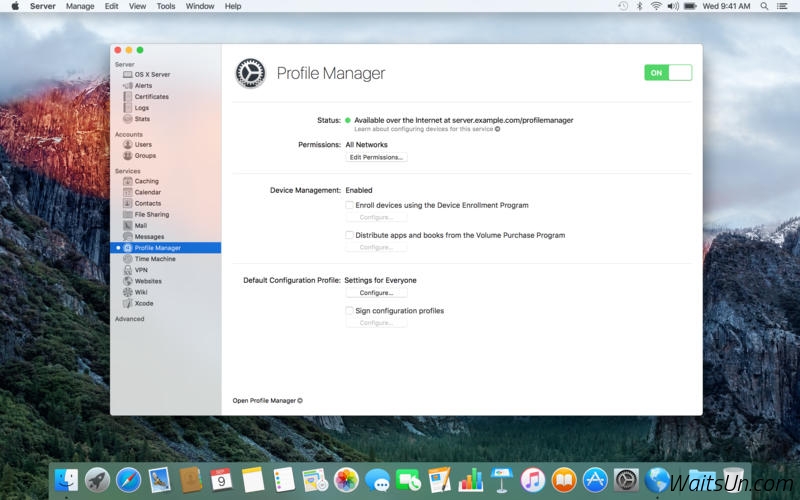This screenshot has width=800, height=500.
Task: Open the Server menu
Action: pos(42,6)
